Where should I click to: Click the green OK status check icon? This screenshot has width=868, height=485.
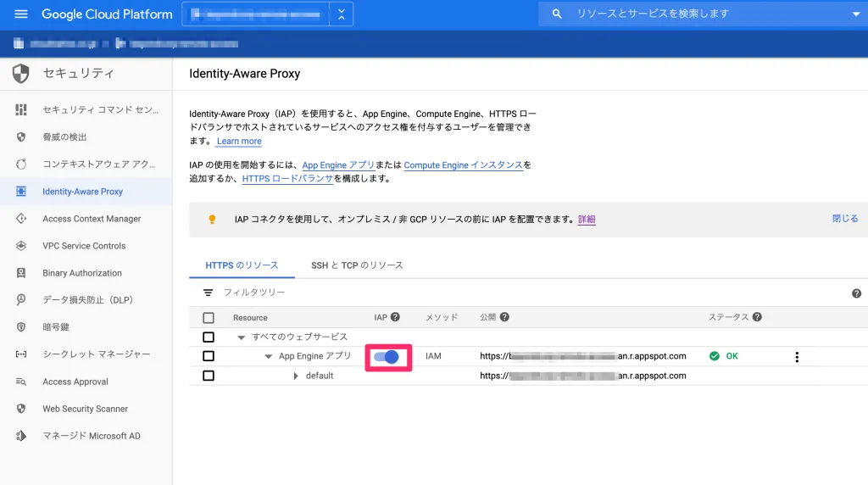(715, 356)
